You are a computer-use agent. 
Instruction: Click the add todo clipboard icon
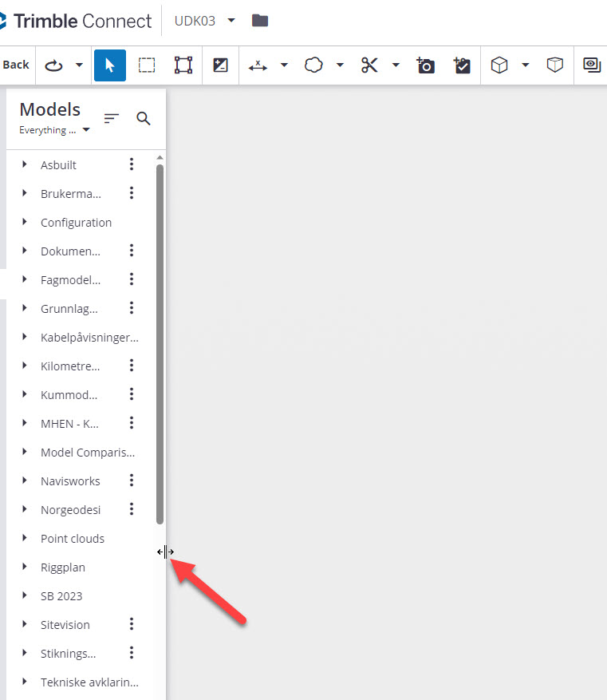[x=462, y=65]
